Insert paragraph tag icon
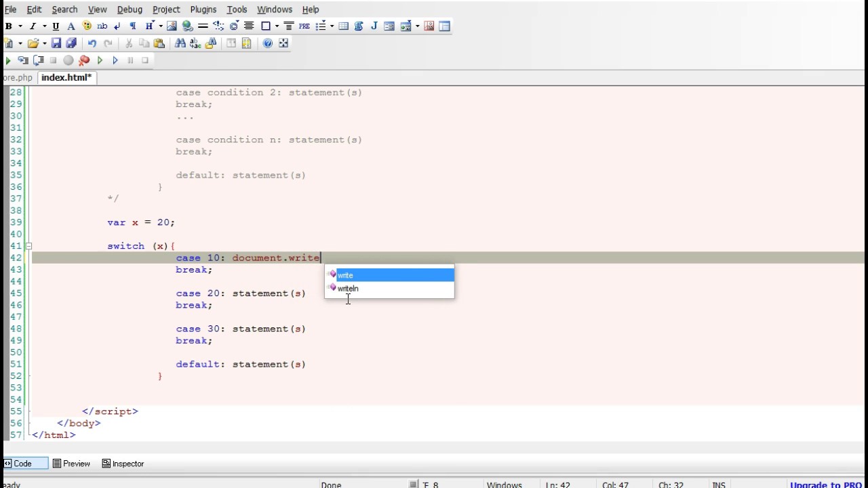Viewport: 868px width, 488px height. [x=132, y=26]
